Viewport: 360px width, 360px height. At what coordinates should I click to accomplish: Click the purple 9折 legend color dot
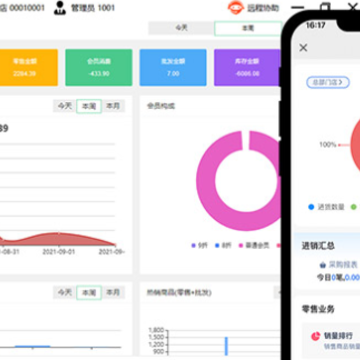[193, 246]
